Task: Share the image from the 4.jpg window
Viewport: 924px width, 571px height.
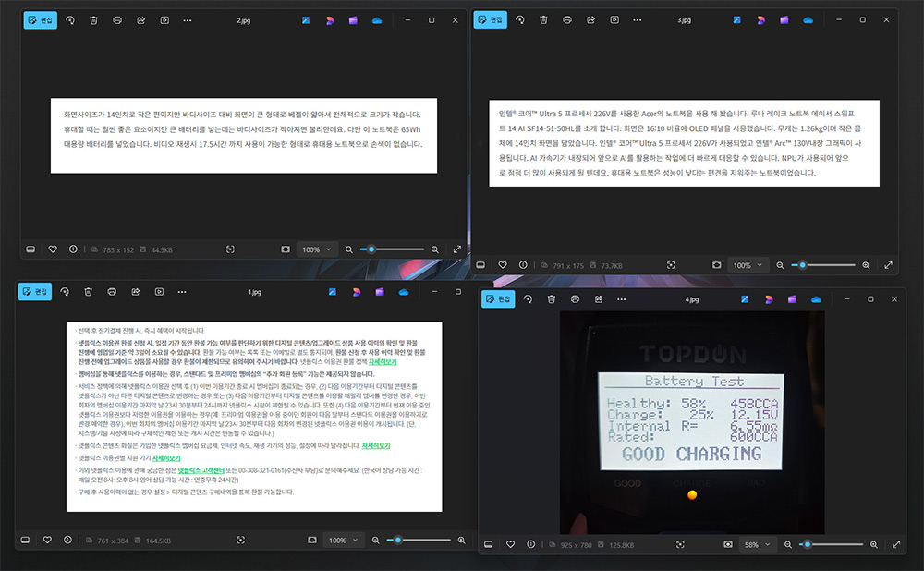Action: (599, 299)
